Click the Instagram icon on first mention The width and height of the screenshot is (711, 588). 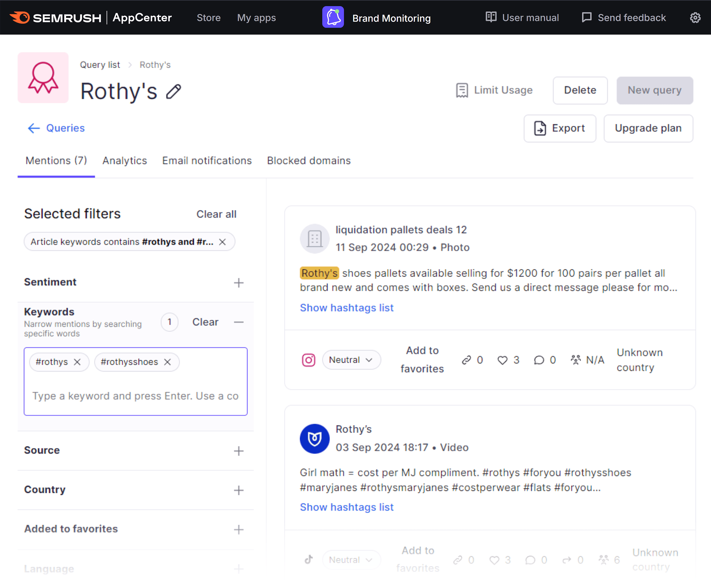(309, 360)
